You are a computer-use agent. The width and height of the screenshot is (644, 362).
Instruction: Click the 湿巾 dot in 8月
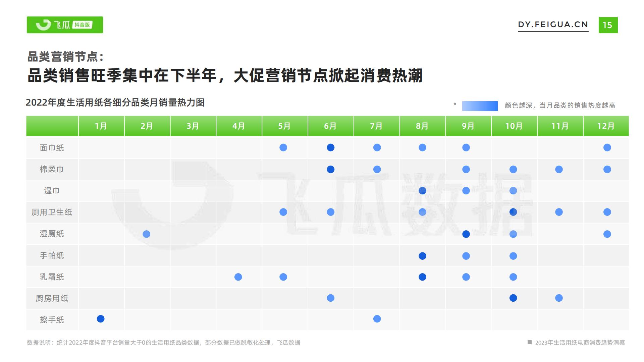(422, 191)
